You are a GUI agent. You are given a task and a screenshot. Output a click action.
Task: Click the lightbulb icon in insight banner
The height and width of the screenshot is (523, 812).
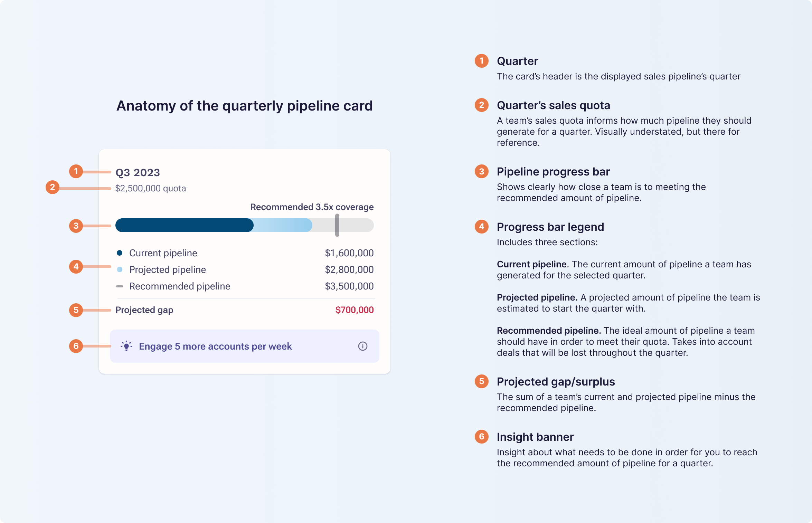pyautogui.click(x=126, y=346)
